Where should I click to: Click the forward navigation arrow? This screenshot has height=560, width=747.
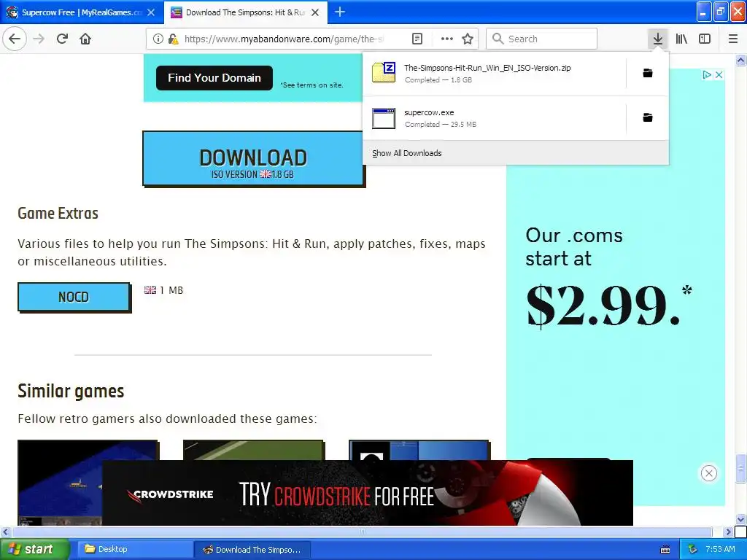click(x=39, y=39)
